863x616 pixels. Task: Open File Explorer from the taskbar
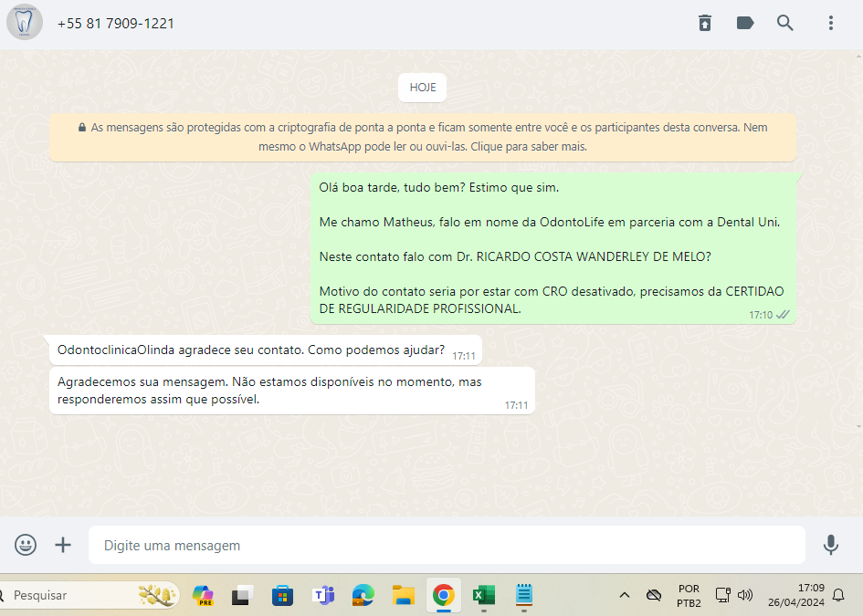click(x=404, y=596)
